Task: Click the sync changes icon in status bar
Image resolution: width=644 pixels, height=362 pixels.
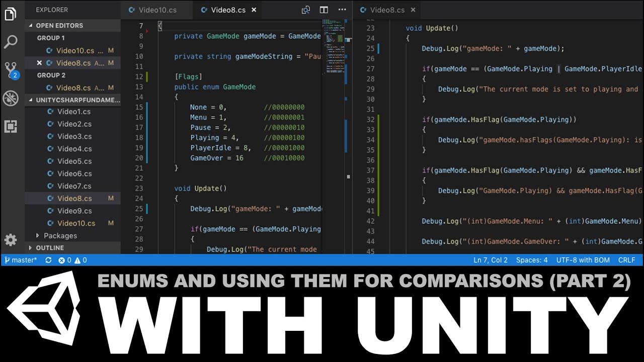Action: pos(48,260)
